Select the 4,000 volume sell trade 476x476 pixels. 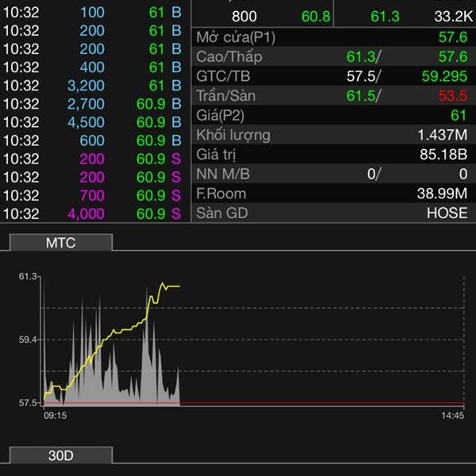[92, 213]
